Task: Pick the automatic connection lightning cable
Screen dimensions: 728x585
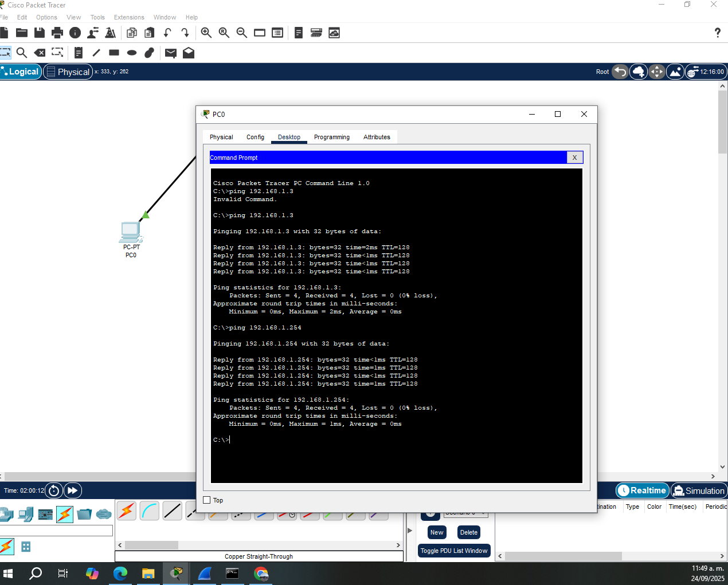Action: click(127, 511)
